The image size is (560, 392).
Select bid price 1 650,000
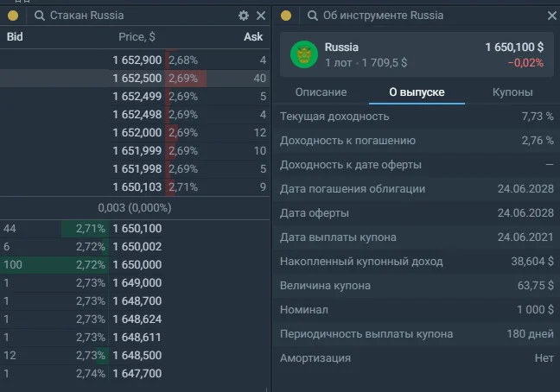point(137,265)
